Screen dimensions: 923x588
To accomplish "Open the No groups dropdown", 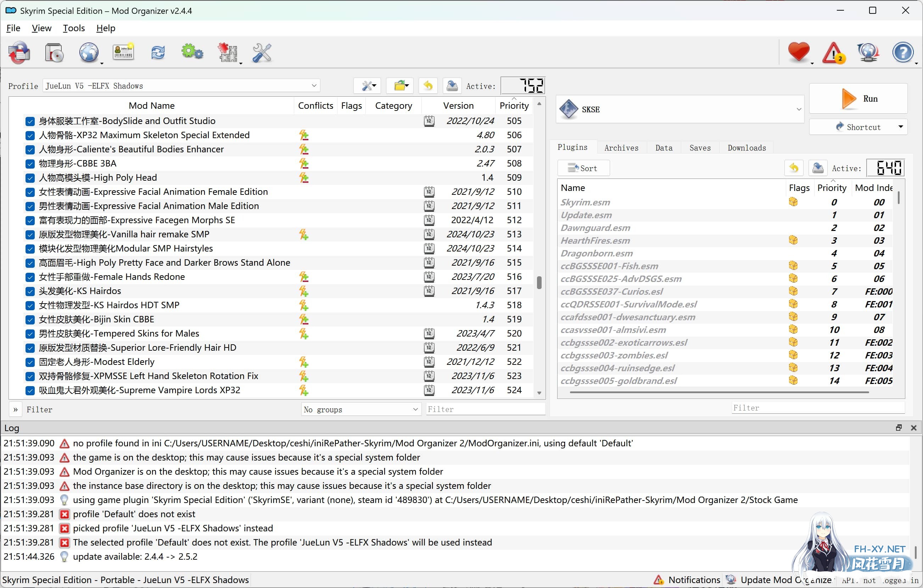I will (x=361, y=409).
